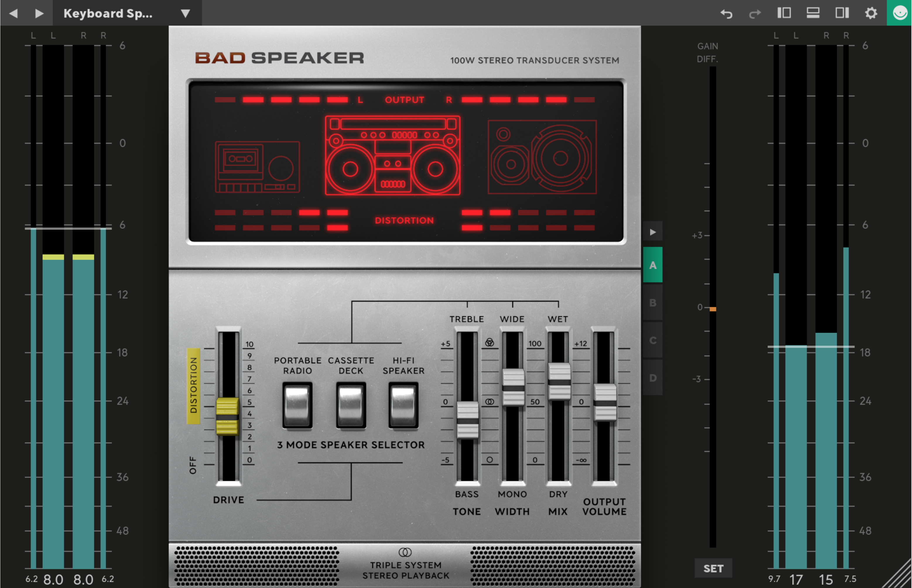
Task: Select the hi-fi speaker graphic in display
Action: click(542, 157)
